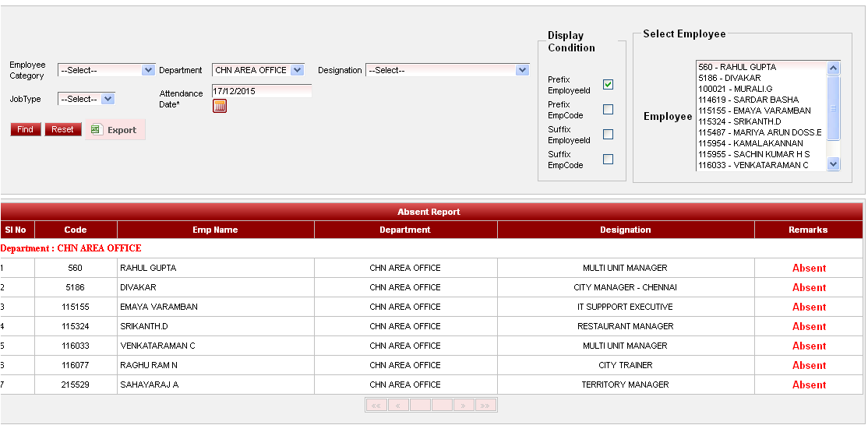Screen dimensions: 868x425
Task: Click the Reset button
Action: click(x=62, y=129)
